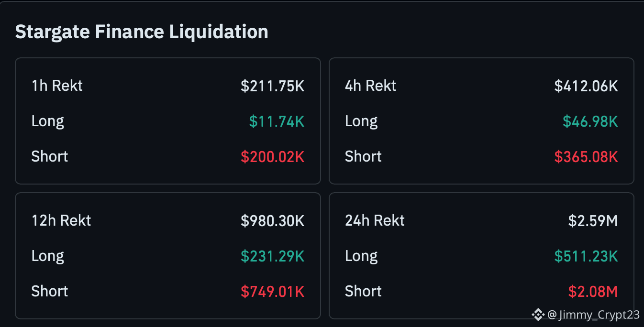Click the 1h Rekt label
The width and height of the screenshot is (644, 327).
(57, 86)
